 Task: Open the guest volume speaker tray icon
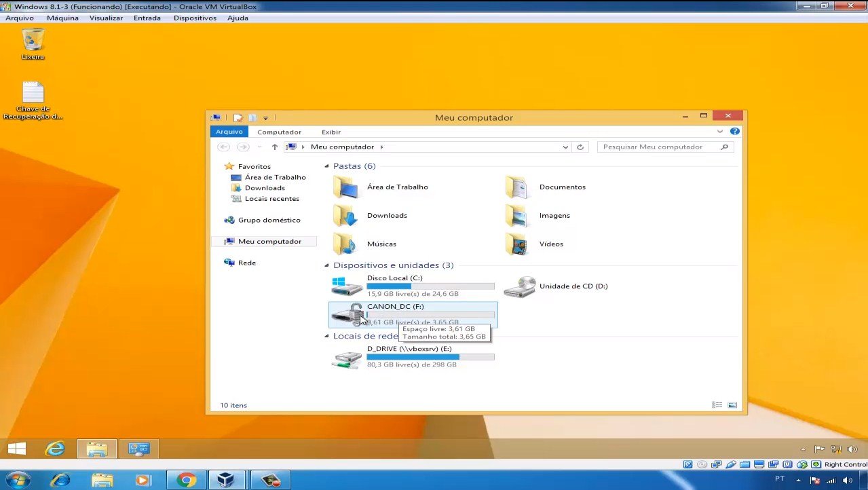[852, 449]
